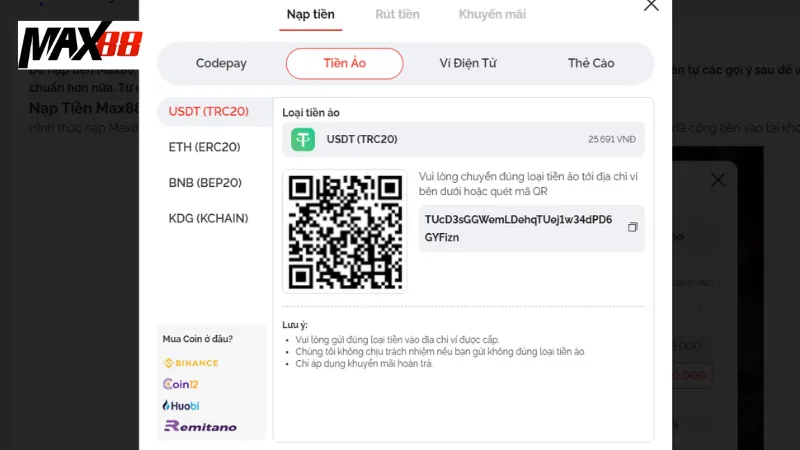The width and height of the screenshot is (800, 450).
Task: Select the Ví Điện Tử payment method
Action: (x=468, y=63)
